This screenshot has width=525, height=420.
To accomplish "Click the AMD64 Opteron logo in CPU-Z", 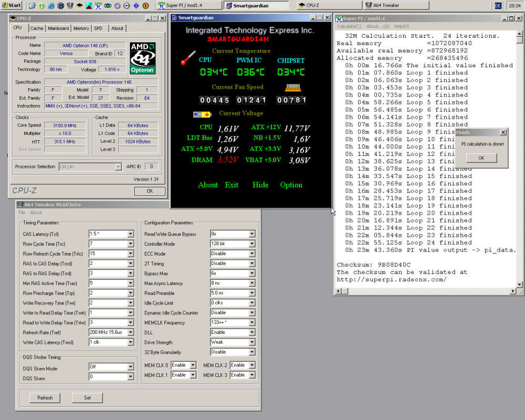I will coord(143,58).
